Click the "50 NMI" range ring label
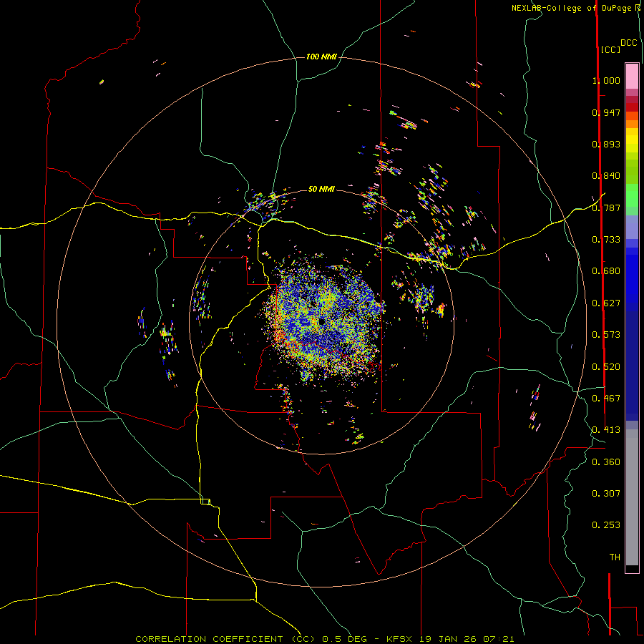The width and height of the screenshot is (644, 644). click(321, 189)
